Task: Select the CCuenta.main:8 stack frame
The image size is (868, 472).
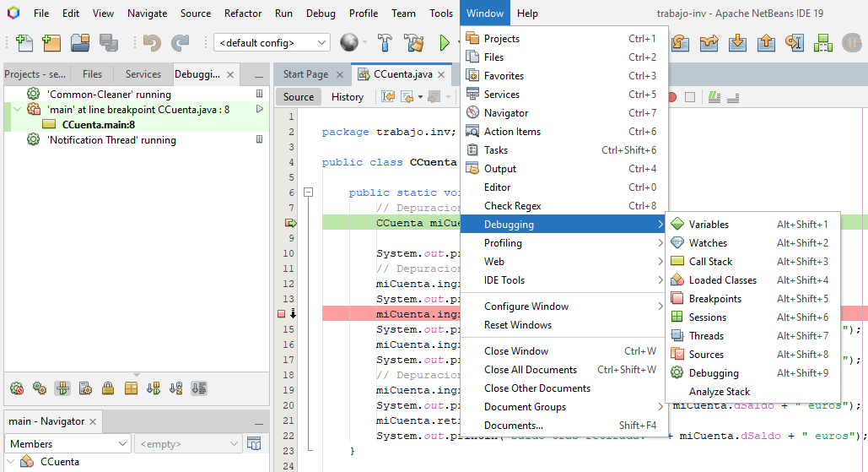Action: coord(98,125)
